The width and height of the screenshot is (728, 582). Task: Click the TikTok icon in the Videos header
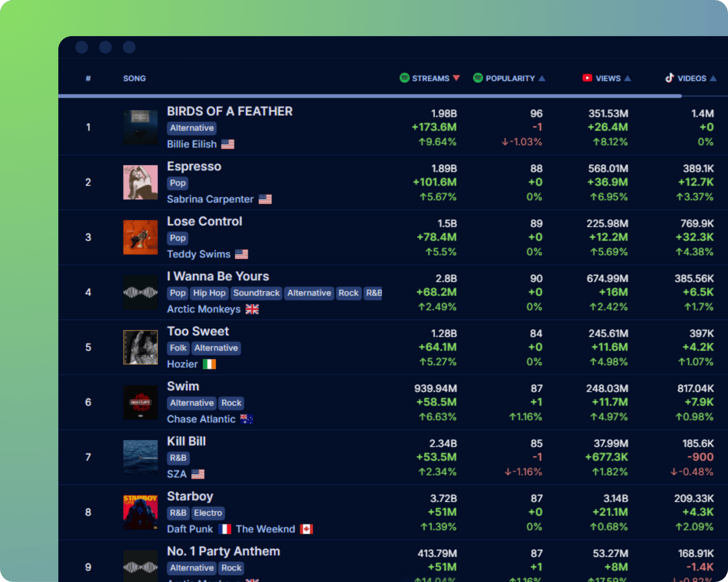click(x=670, y=78)
